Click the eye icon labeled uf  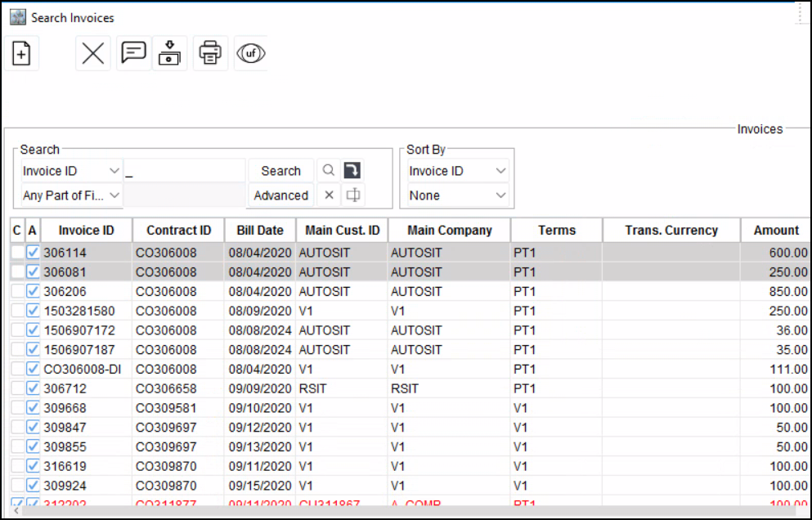tap(250, 53)
